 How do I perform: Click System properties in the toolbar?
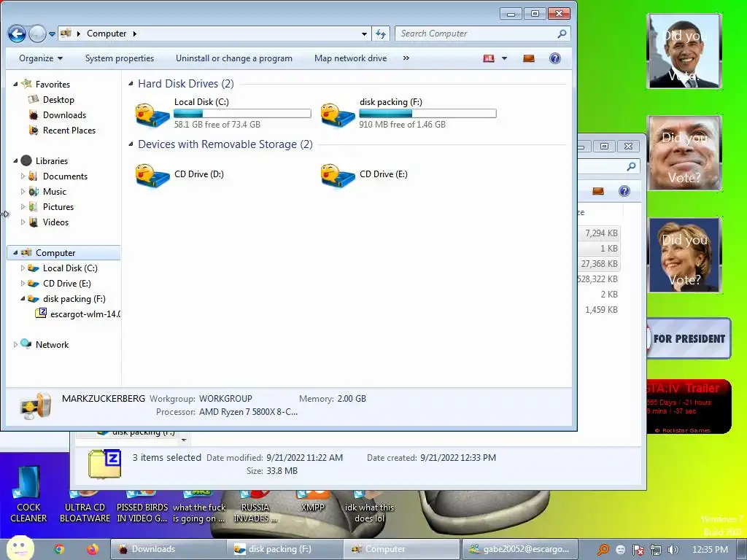click(120, 58)
